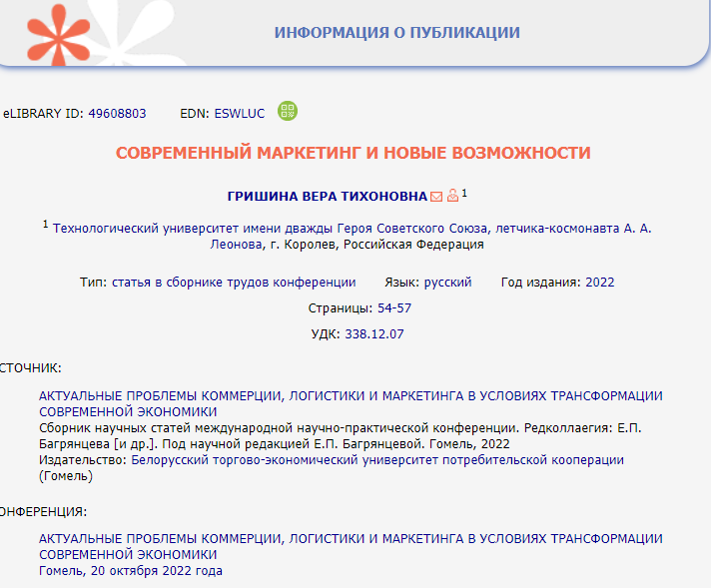Click the Сборник научных статей description line

coord(340,435)
